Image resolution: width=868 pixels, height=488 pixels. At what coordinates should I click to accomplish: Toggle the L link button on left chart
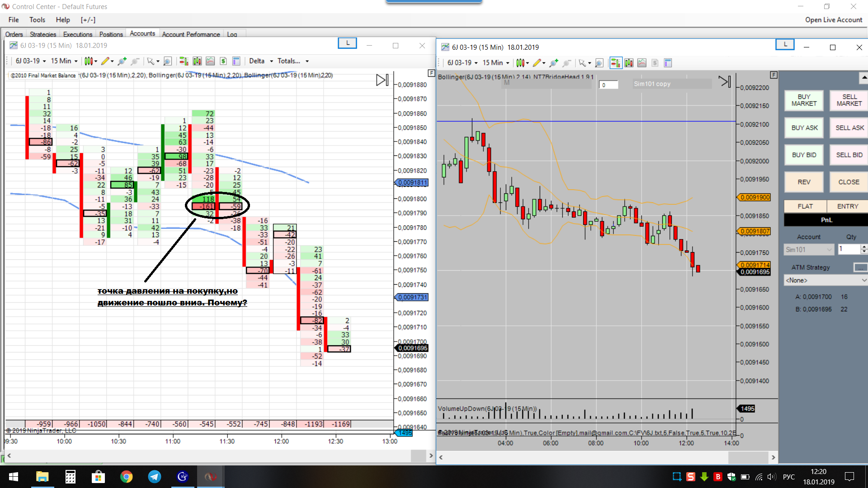(347, 43)
